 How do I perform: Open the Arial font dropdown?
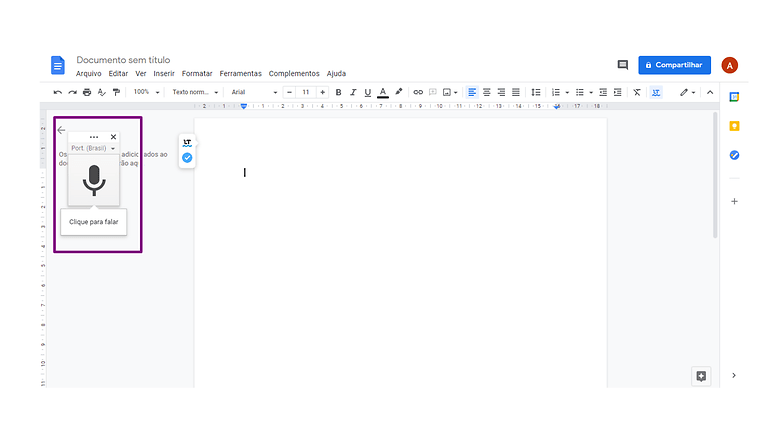(254, 92)
